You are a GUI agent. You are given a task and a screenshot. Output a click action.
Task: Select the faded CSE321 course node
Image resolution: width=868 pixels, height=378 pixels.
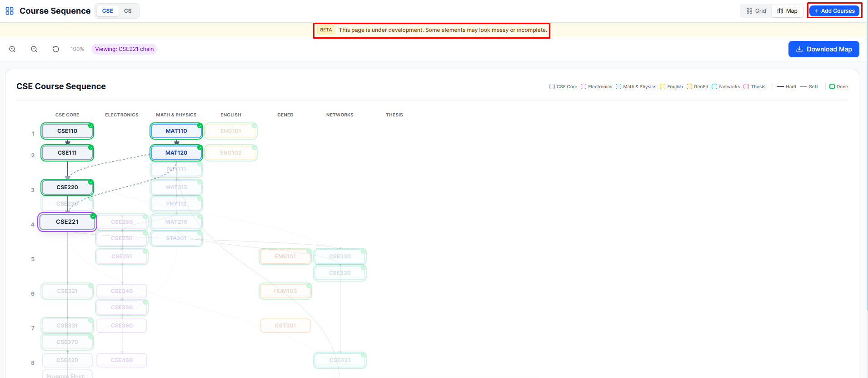67,291
